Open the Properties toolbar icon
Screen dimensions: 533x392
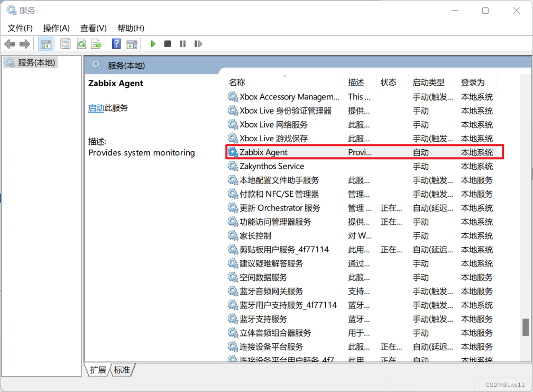[65, 44]
